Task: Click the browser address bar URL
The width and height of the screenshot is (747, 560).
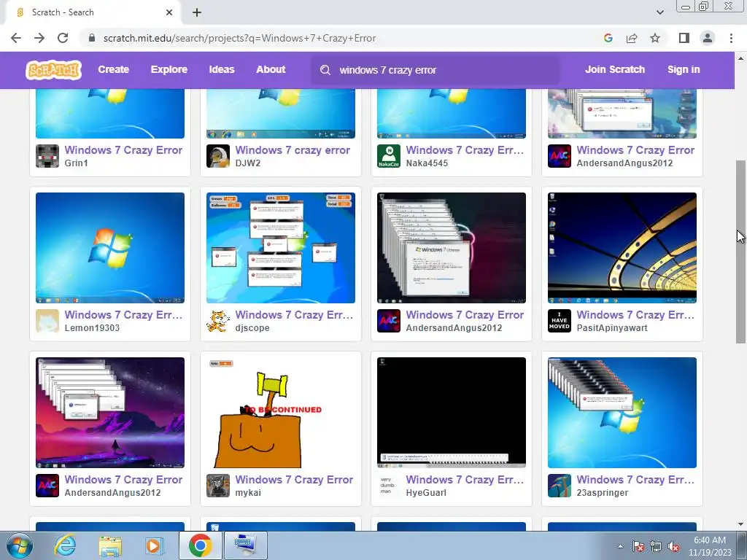Action: [x=239, y=38]
